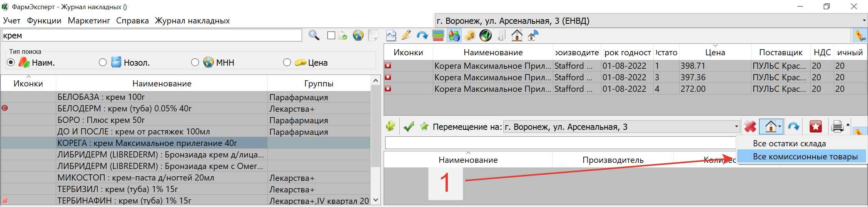
Task: Click the colored shapes exchange icon
Action: (x=454, y=36)
